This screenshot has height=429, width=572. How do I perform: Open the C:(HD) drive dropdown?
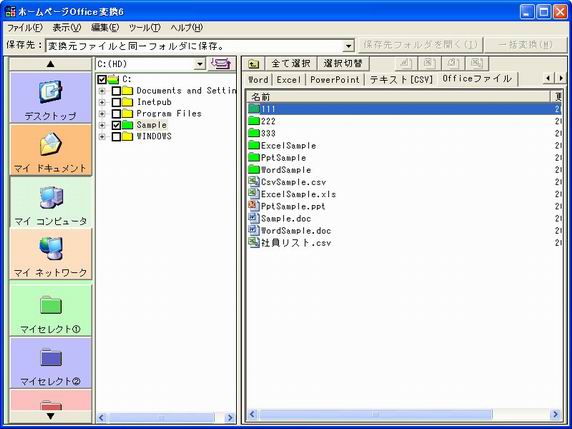click(x=199, y=64)
